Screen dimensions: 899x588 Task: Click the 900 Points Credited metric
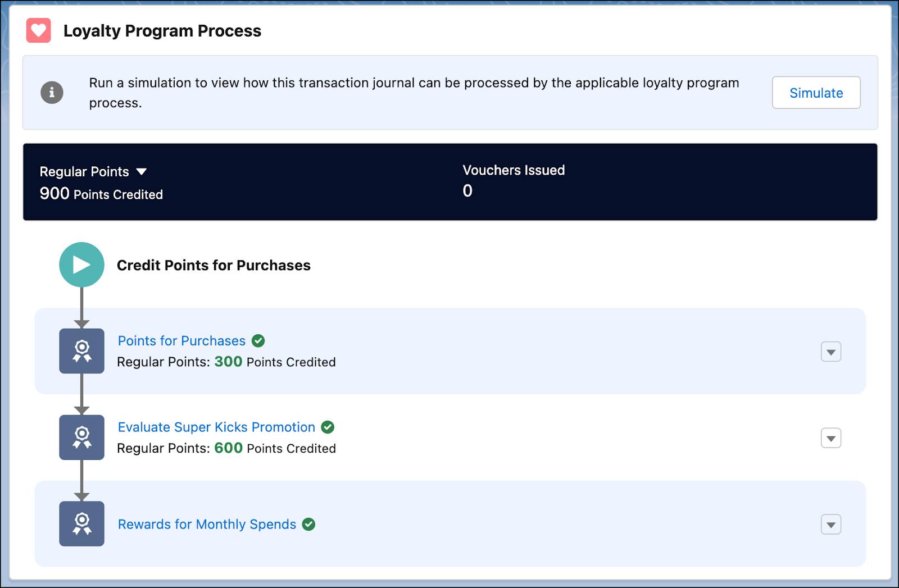click(x=101, y=194)
